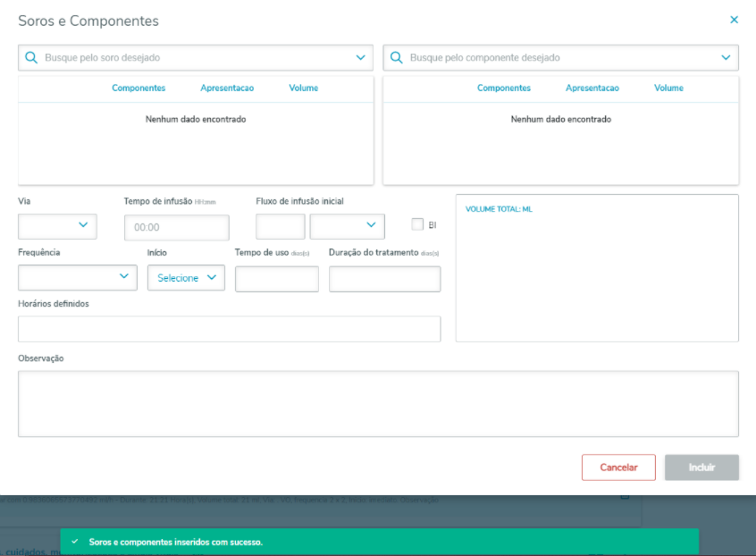Enable the BI checkbox
This screenshot has width=756, height=556.
coord(417,224)
